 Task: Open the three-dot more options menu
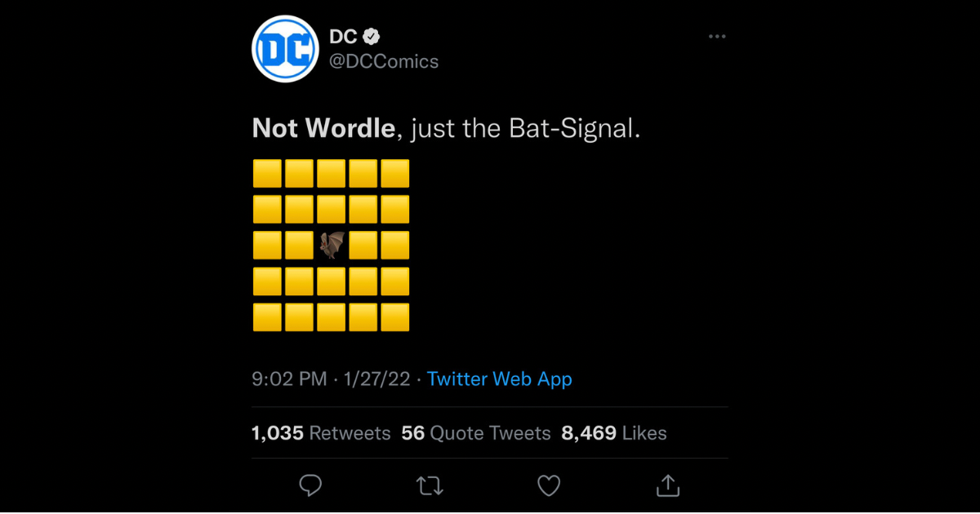717,37
